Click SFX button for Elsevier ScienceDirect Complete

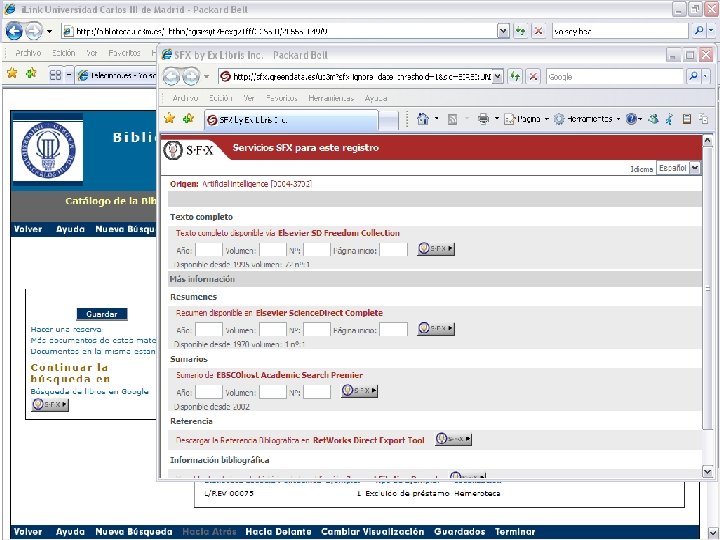(436, 328)
